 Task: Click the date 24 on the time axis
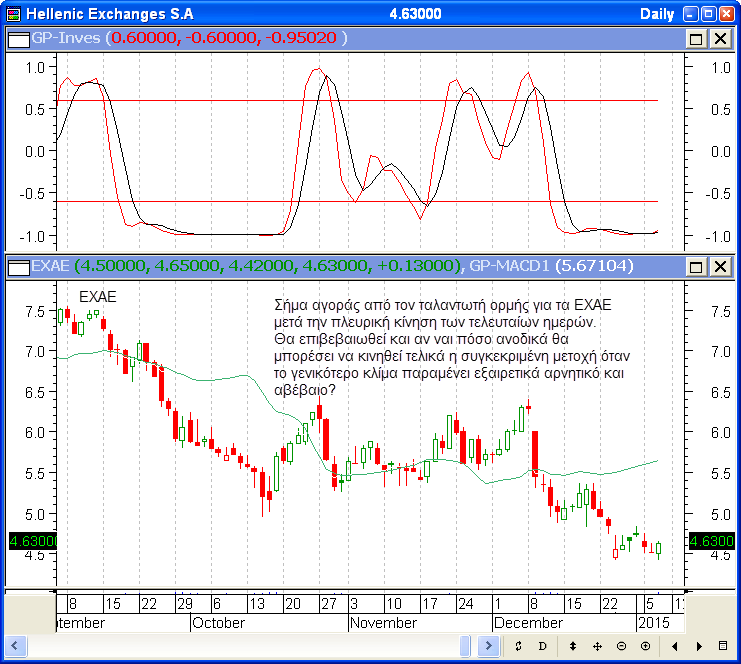(465, 604)
